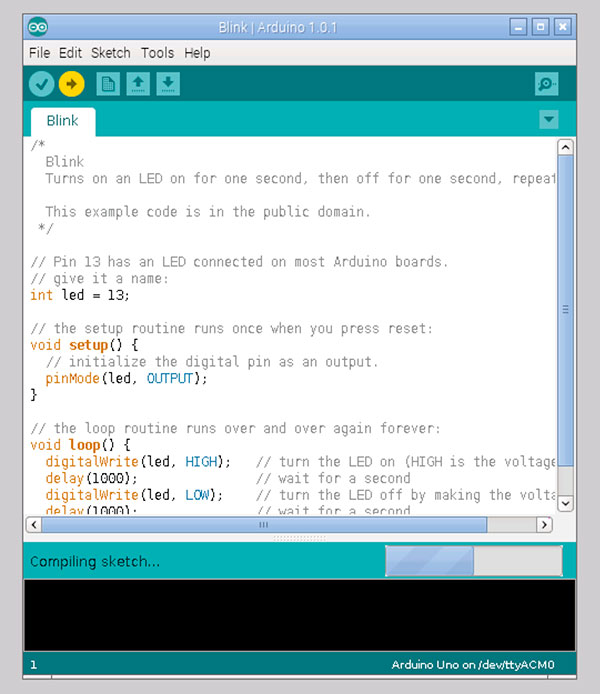The image size is (600, 694).
Task: Click the 'void setup() {' line
Action: coord(84,345)
